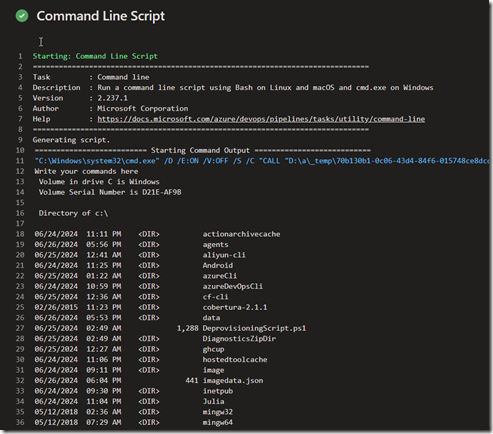
Task: Click 'Volume in drive C is Windows'
Action: pos(99,182)
